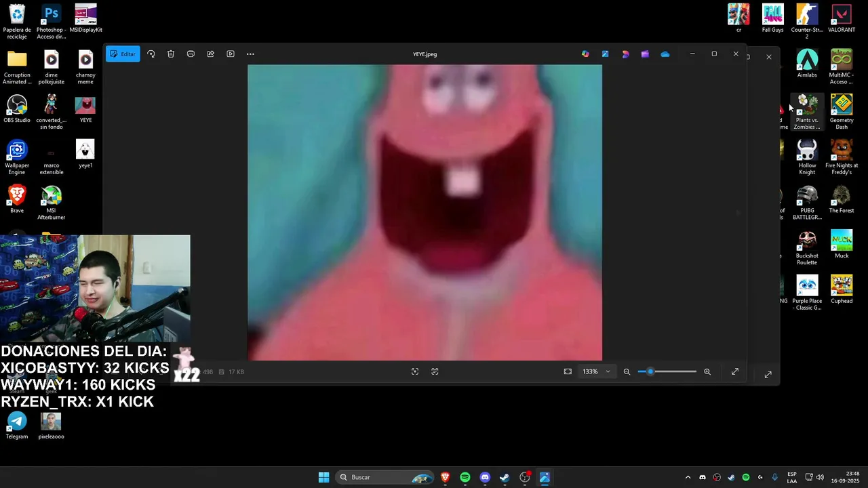Select the YEYE image on desktop
Screen dimensions: 868x488
pyautogui.click(x=85, y=109)
